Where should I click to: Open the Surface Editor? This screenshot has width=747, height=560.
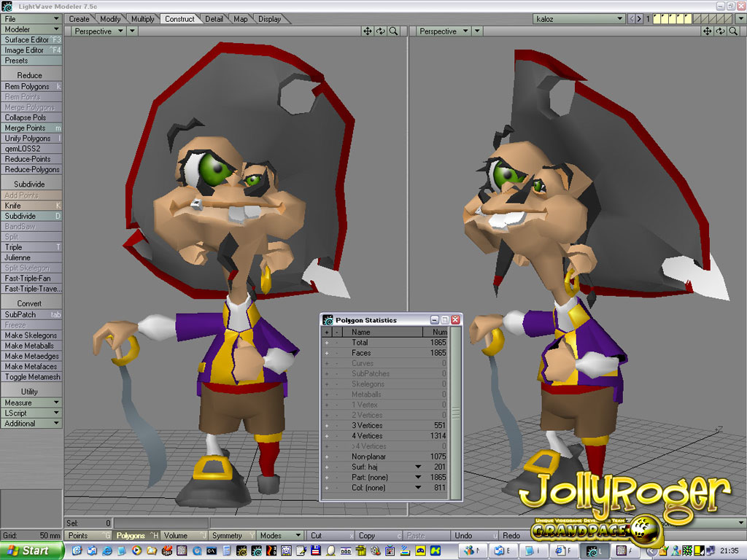[x=31, y=40]
